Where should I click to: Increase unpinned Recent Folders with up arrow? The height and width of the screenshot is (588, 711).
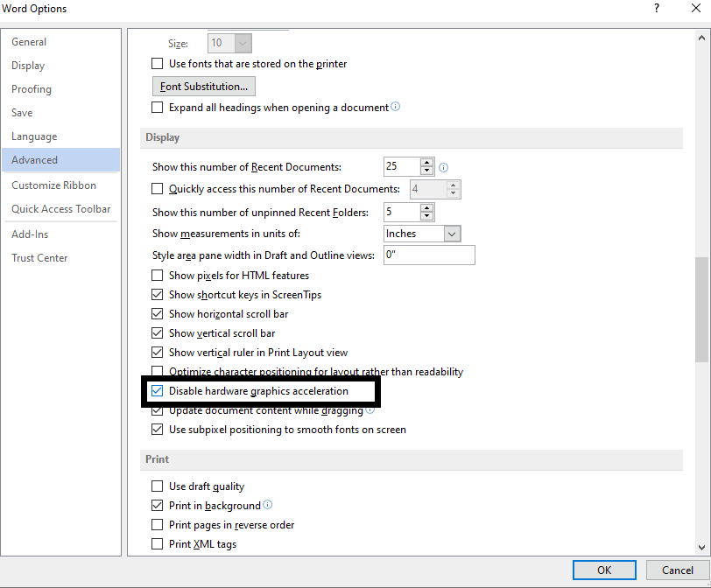tap(426, 208)
